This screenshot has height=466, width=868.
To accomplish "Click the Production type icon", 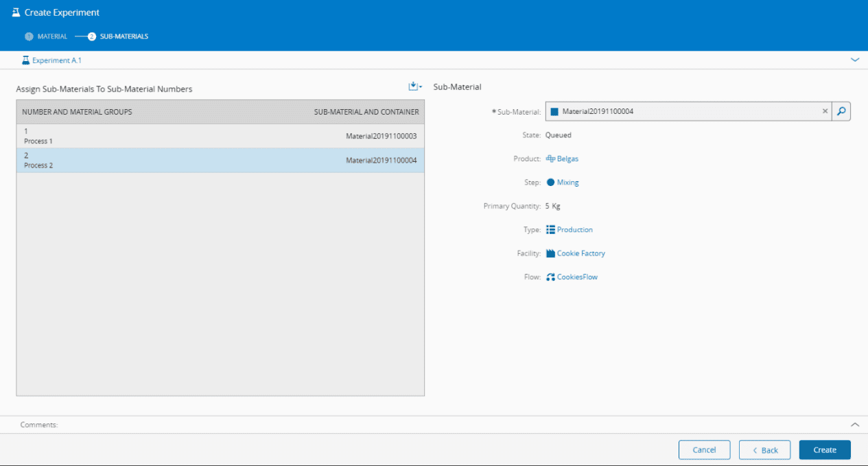I will 550,230.
